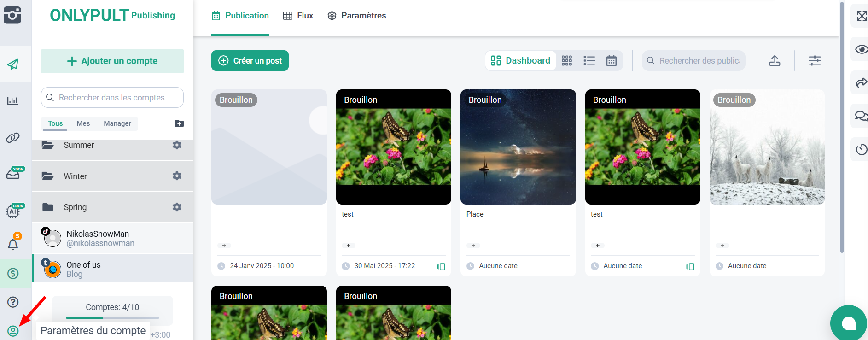Switch to calendar view
Image resolution: width=868 pixels, height=340 pixels.
611,61
